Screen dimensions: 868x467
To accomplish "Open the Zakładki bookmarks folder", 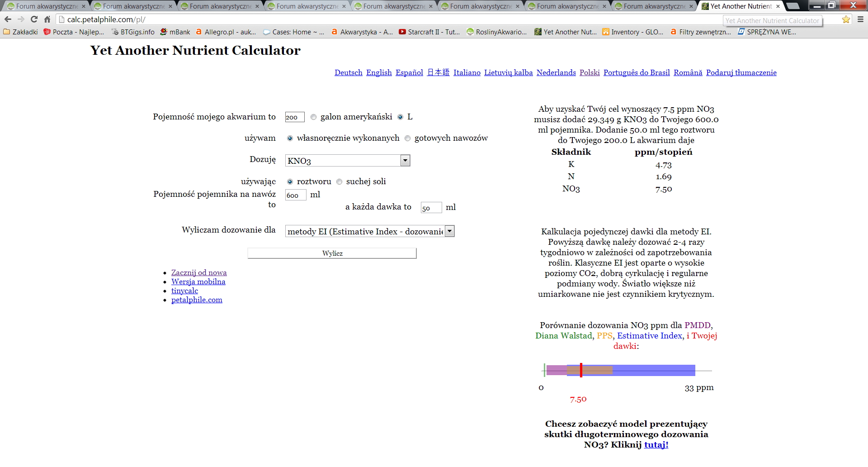I will (x=21, y=32).
